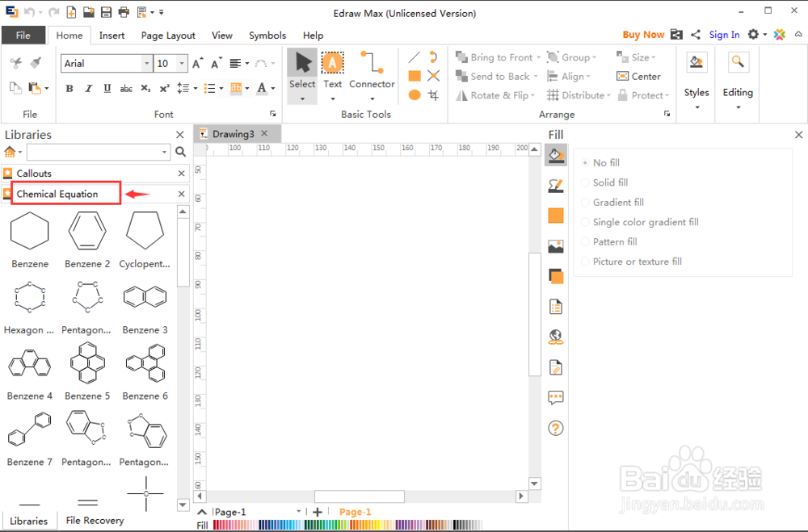Image resolution: width=808 pixels, height=532 pixels.
Task: Open the Align dropdown
Action: pyautogui.click(x=568, y=77)
